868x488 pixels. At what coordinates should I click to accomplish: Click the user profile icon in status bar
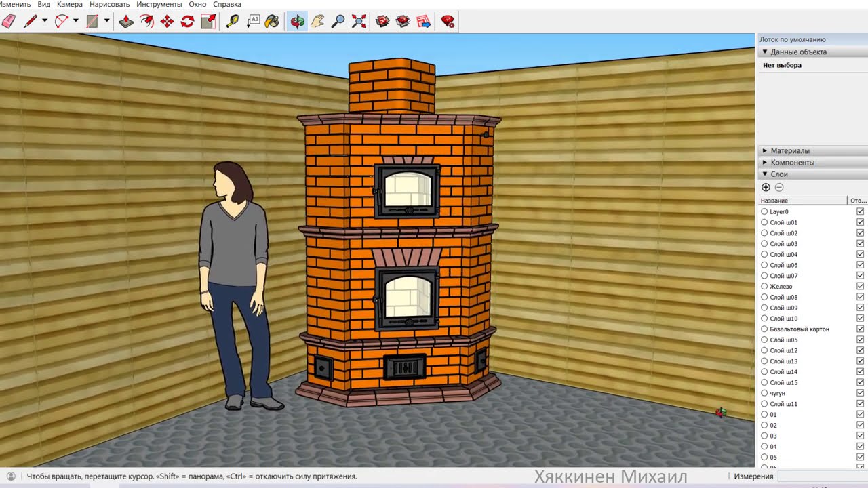[11, 476]
